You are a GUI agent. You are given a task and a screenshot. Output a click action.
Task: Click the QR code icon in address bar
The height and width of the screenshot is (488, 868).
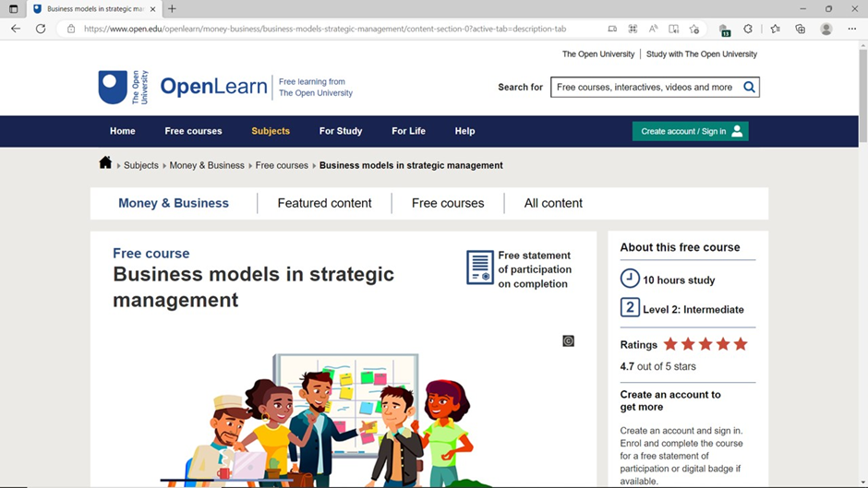coord(633,29)
